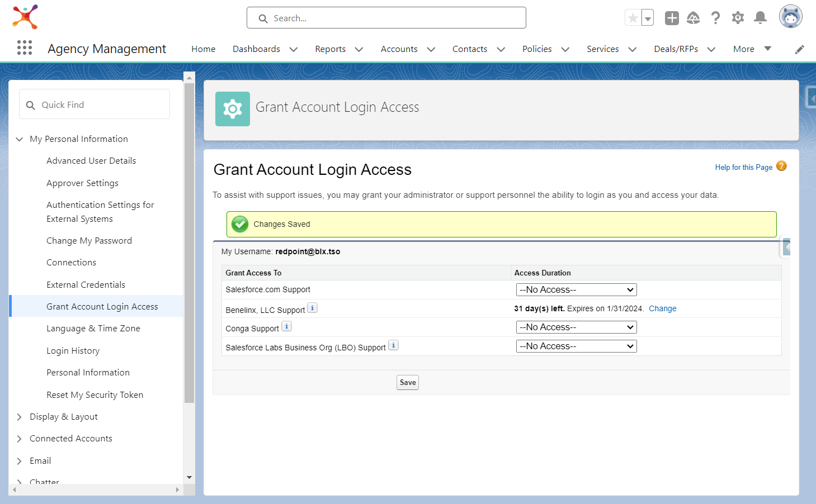Viewport: 816px width, 504px height.
Task: Click the info icon beside Conga Support
Action: click(286, 326)
